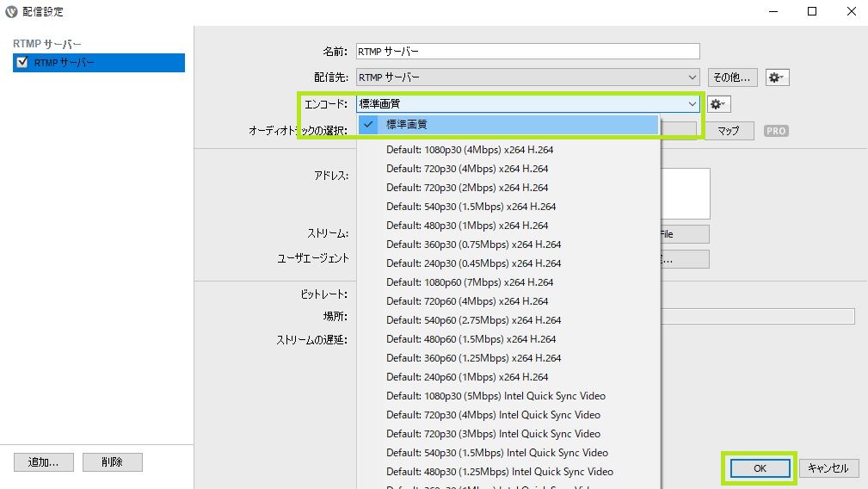Toggle the RTMP サーバー checkbox in sidebar

click(22, 62)
